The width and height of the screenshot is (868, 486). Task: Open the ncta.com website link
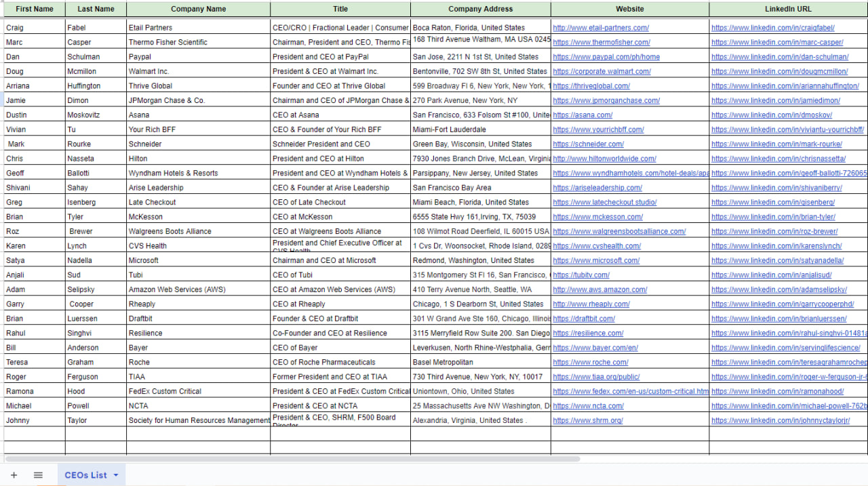coord(588,406)
